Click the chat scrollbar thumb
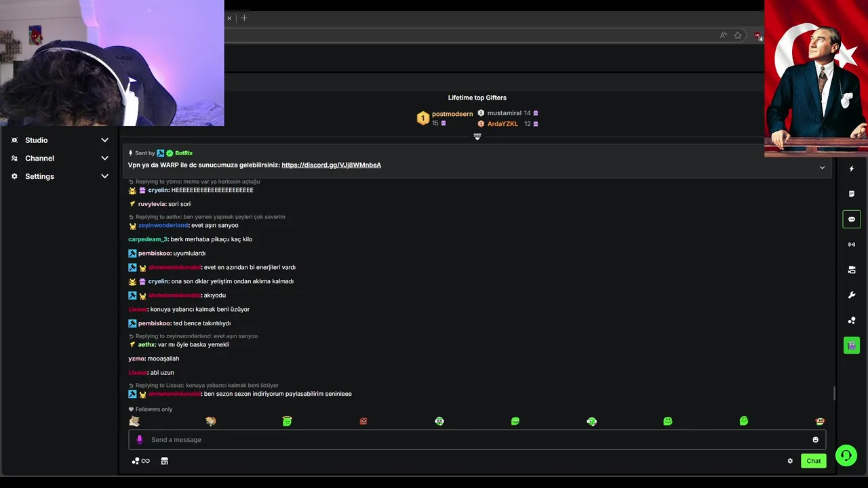The height and width of the screenshot is (488, 868). (834, 393)
